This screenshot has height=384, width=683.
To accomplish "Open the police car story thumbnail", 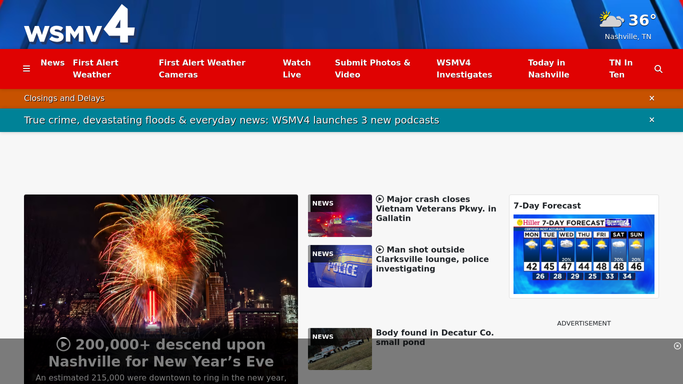I will coord(340,266).
